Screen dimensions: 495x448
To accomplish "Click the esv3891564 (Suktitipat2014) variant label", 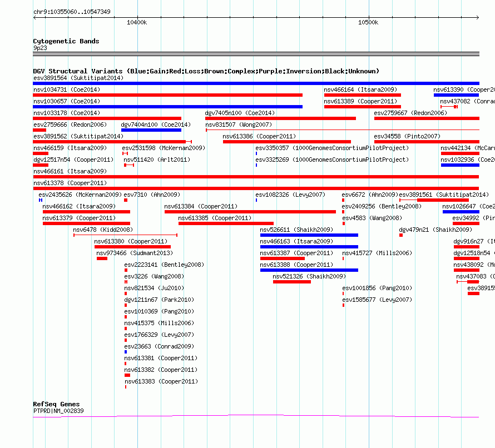I will coord(78,78).
